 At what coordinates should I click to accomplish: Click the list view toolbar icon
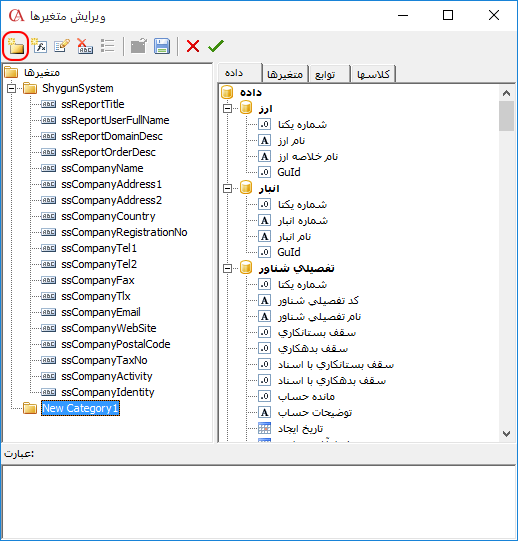pos(108,46)
